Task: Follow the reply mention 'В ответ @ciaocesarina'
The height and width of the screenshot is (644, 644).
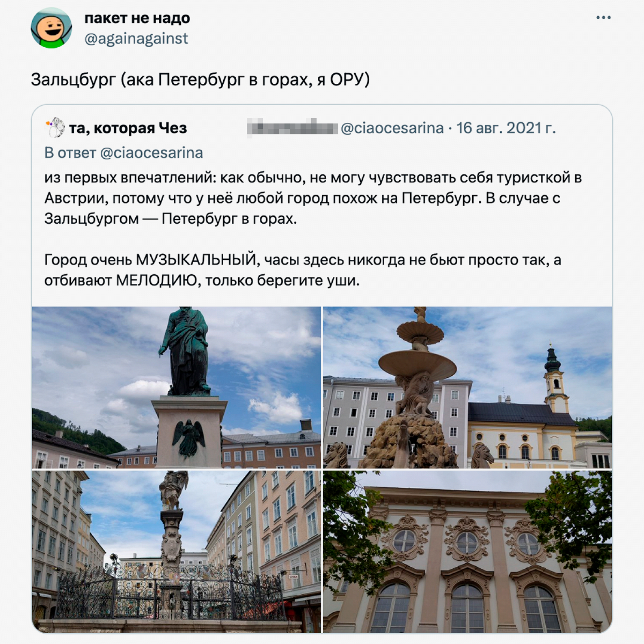Action: pos(124,153)
